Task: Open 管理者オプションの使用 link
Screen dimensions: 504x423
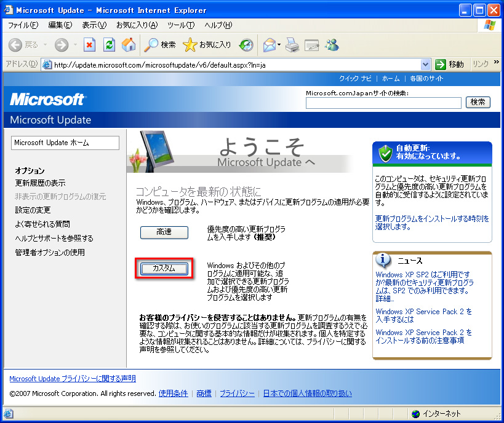Action: click(50, 253)
